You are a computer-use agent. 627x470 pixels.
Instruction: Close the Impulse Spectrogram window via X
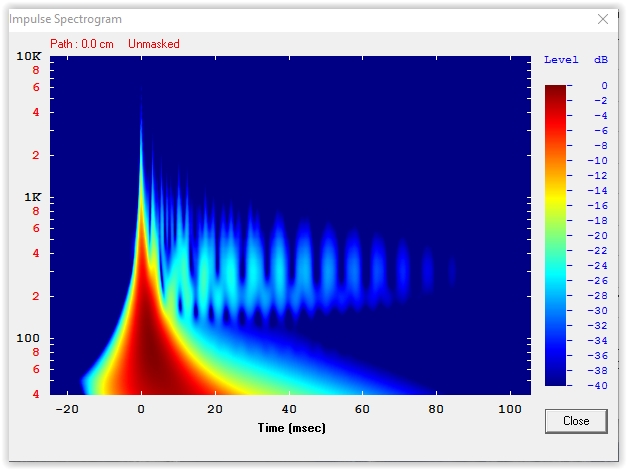click(x=603, y=19)
